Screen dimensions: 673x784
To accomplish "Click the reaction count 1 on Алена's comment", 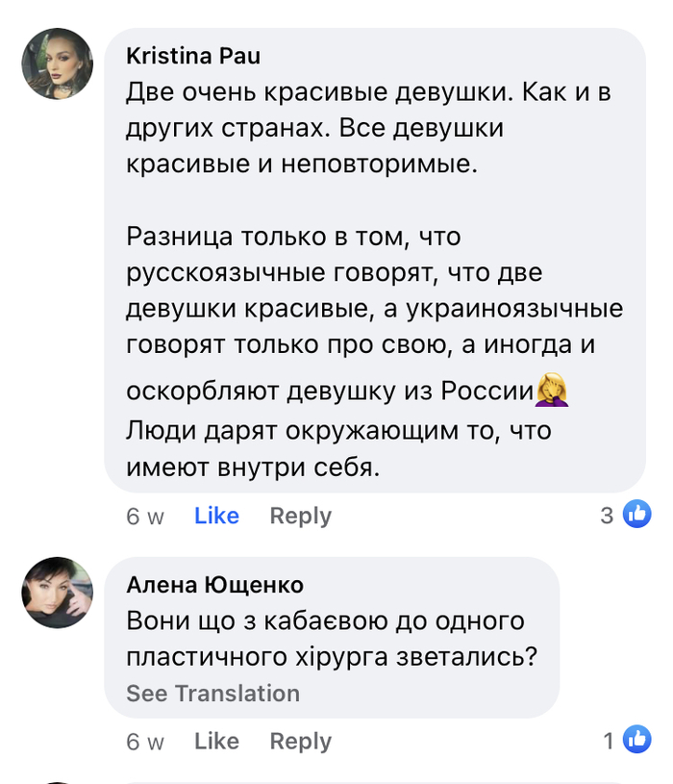I will [609, 742].
